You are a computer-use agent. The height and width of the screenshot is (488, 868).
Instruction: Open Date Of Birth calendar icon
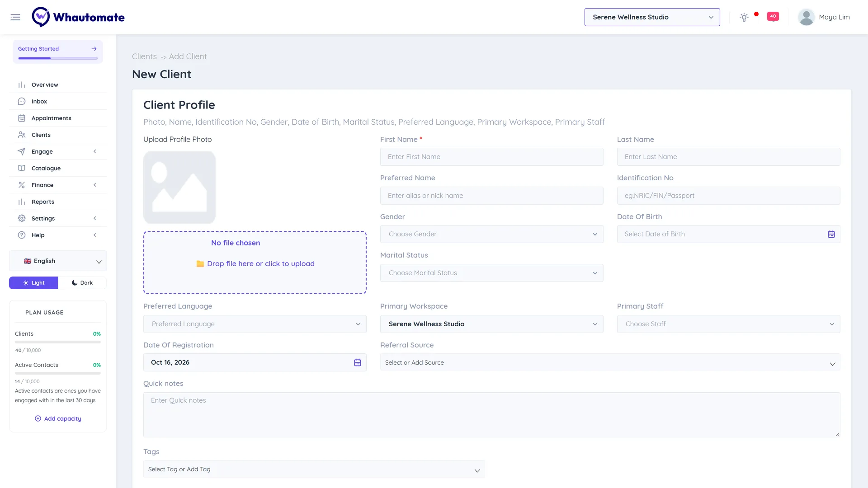pos(831,234)
